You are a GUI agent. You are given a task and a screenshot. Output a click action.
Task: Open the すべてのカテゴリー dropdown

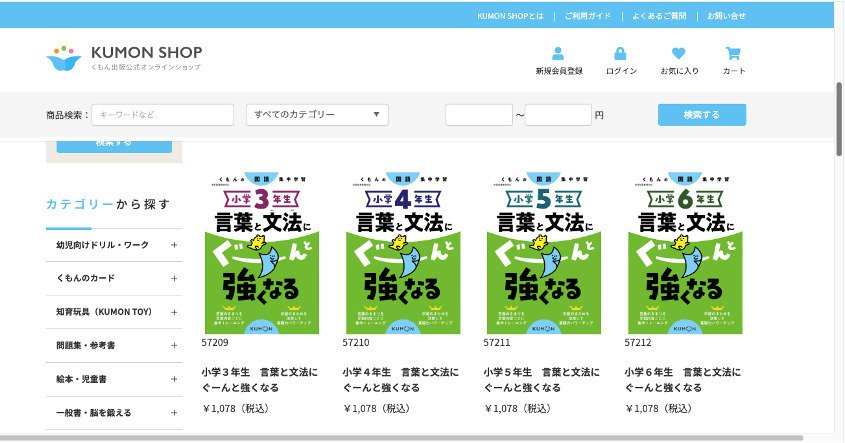(317, 115)
